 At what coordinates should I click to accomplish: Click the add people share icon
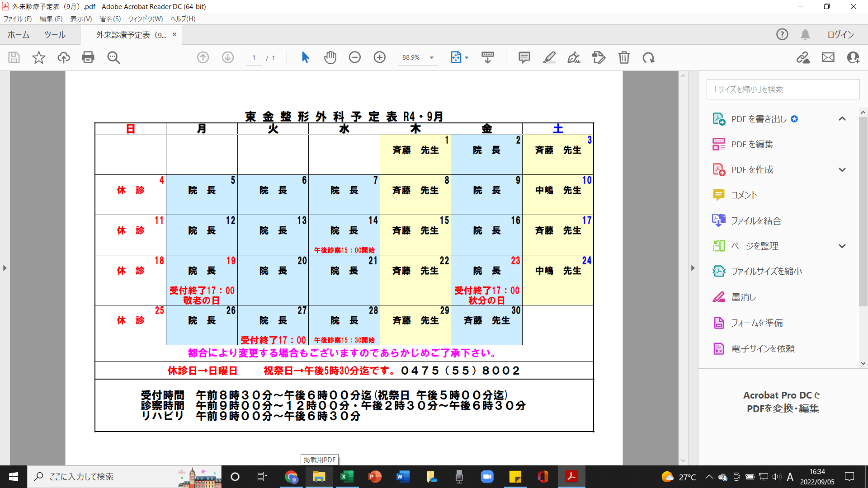click(853, 57)
